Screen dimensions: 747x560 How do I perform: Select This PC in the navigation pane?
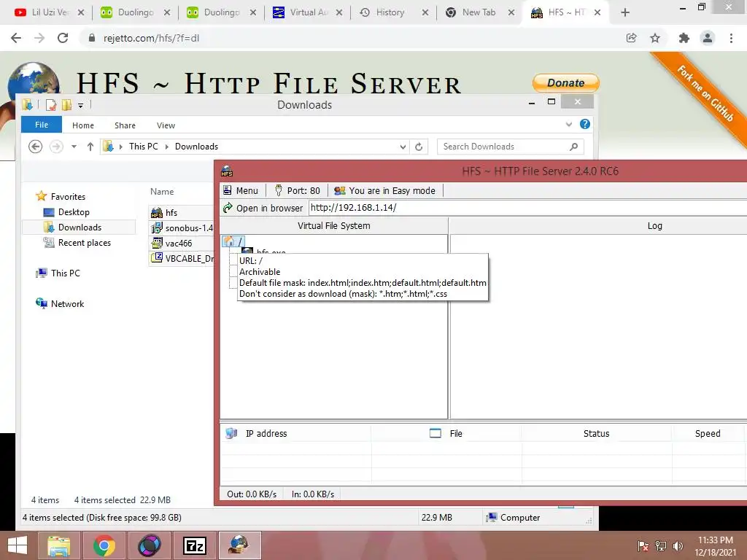58,273
